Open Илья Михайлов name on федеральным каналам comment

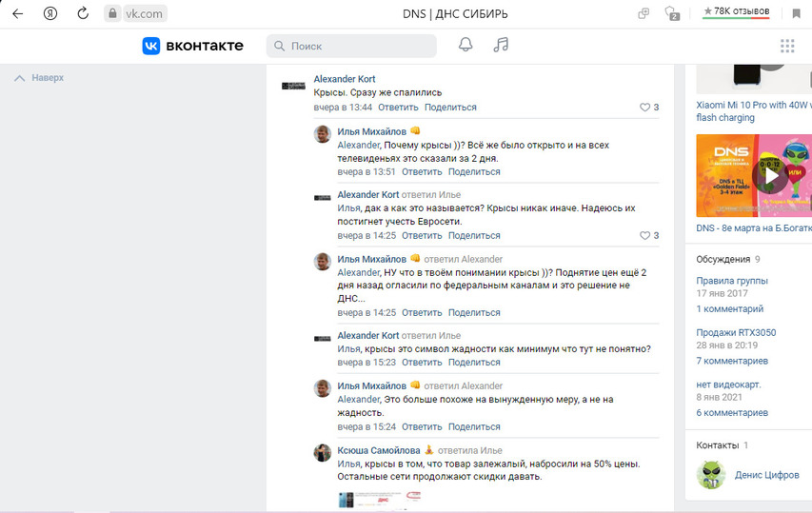372,259
